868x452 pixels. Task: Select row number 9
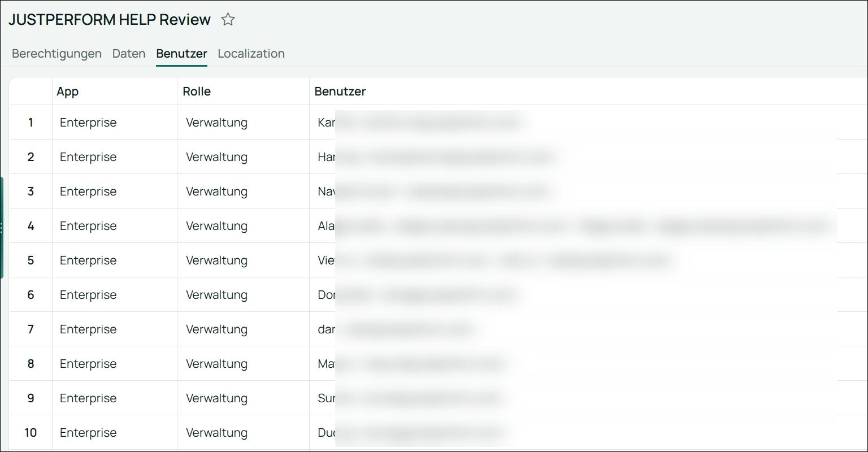click(x=31, y=398)
